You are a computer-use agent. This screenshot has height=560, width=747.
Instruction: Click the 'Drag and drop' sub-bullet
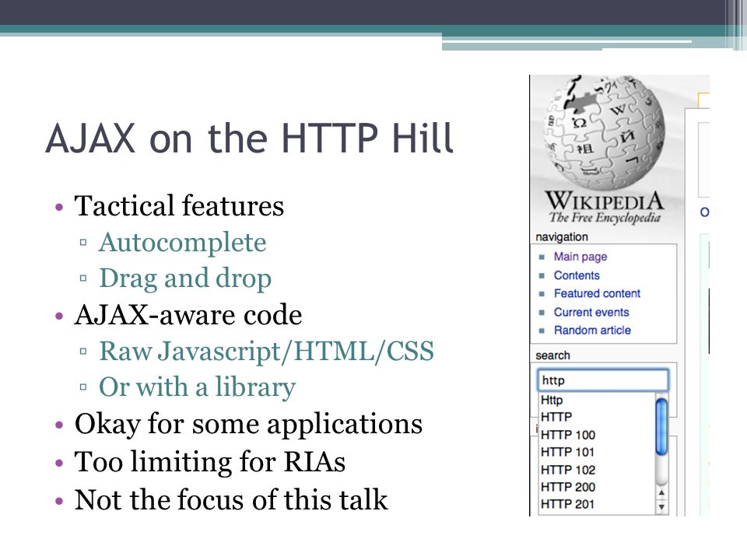click(x=185, y=278)
